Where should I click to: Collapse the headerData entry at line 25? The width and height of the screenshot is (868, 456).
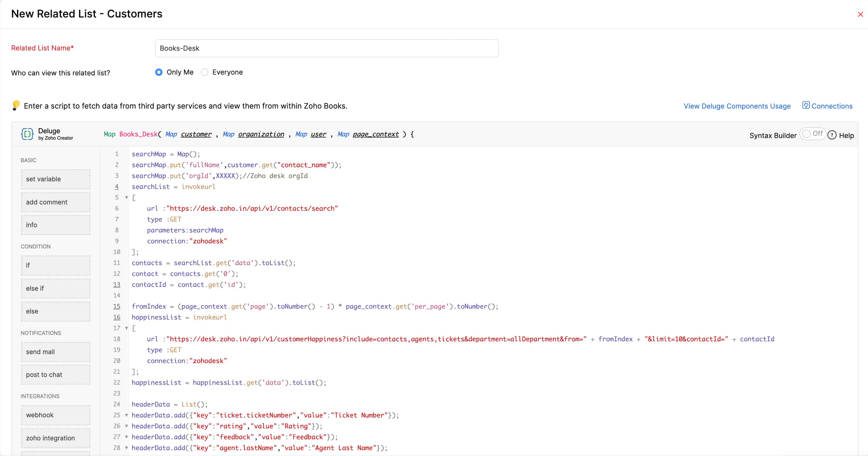tap(126, 415)
